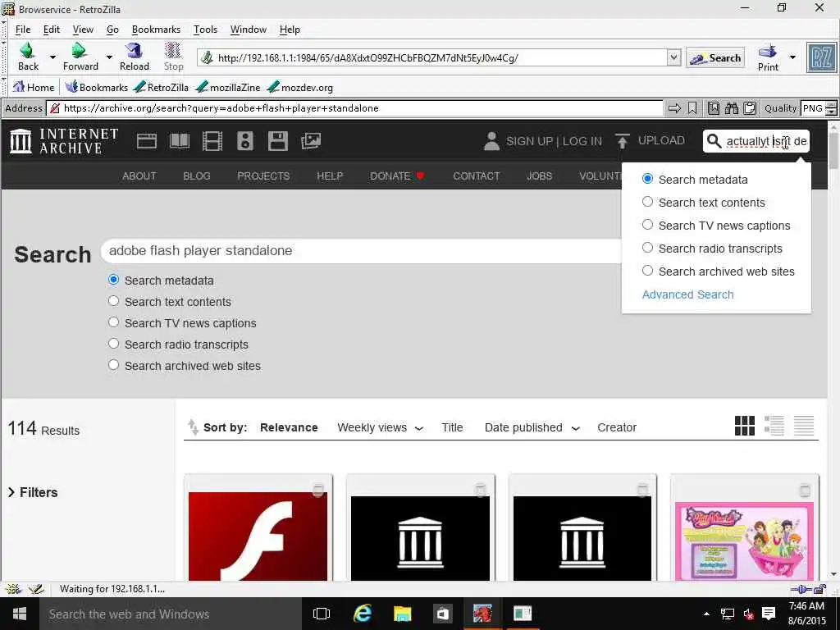Select Search TV news captions in dropdown panel
This screenshot has width=840, height=630.
coord(647,225)
